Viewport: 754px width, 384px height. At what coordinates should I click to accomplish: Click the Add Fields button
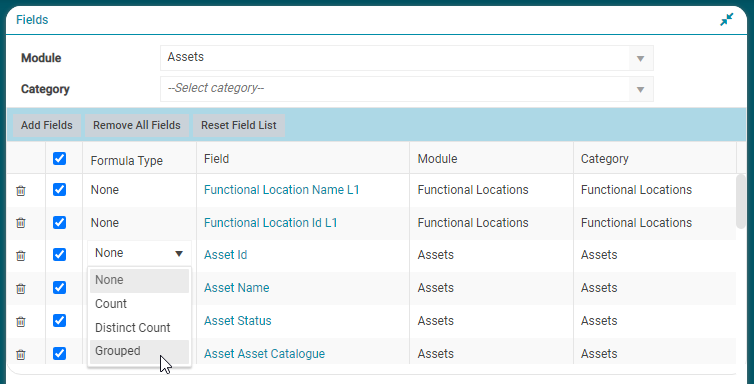[47, 125]
